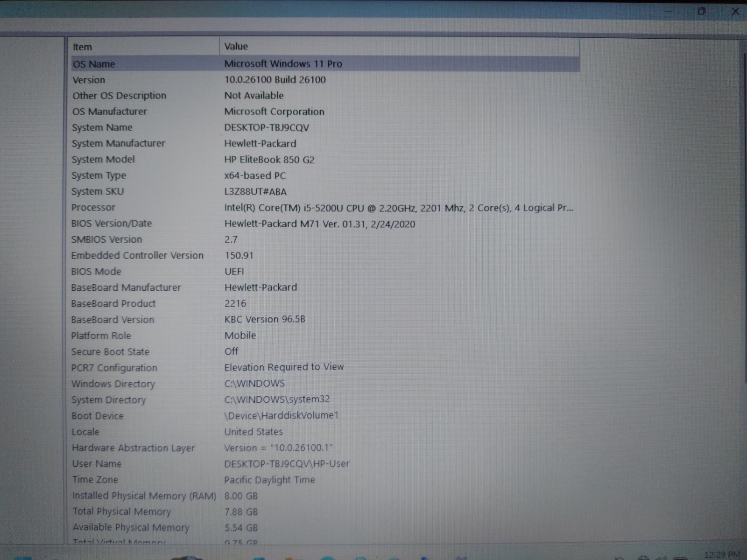Select the Other OS Description row
Image resolution: width=747 pixels, height=560 pixels.
[x=119, y=96]
